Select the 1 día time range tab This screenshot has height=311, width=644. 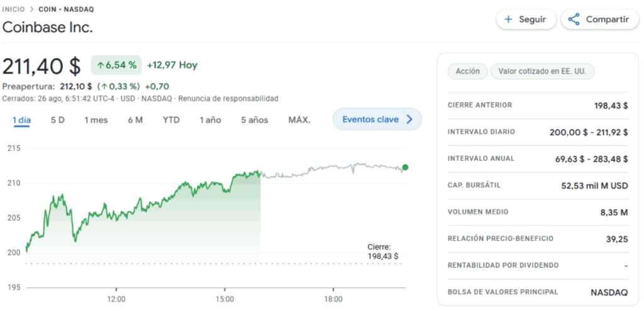pos(22,120)
